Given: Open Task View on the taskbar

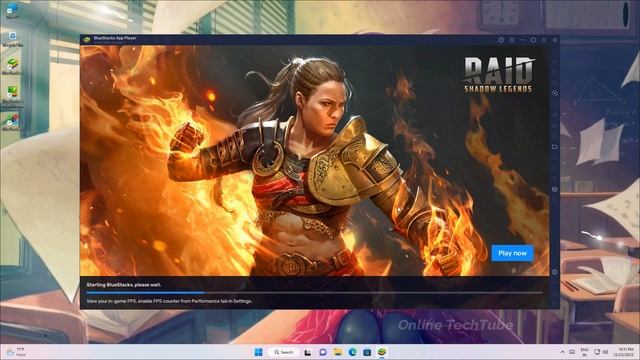Looking at the screenshot, I should [308, 352].
